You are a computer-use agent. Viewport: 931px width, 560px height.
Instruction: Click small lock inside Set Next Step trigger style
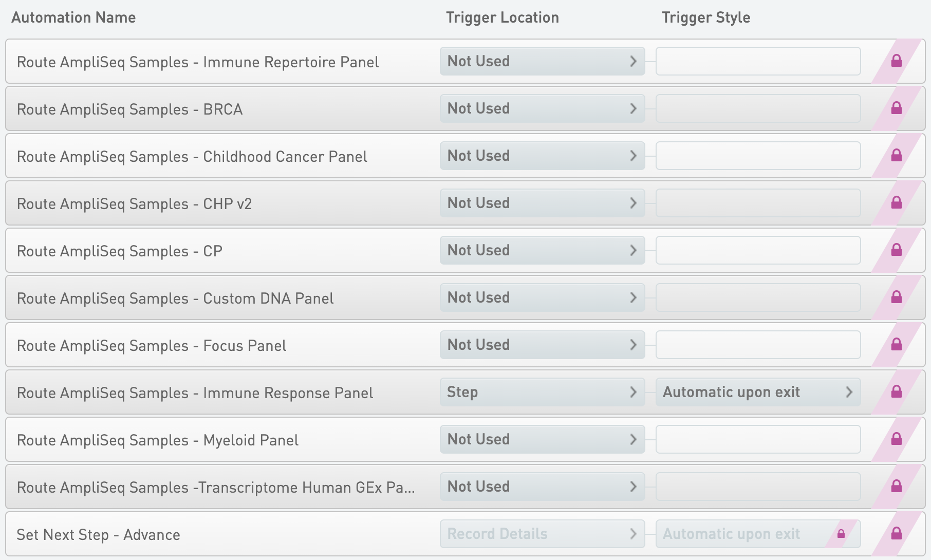[841, 534]
